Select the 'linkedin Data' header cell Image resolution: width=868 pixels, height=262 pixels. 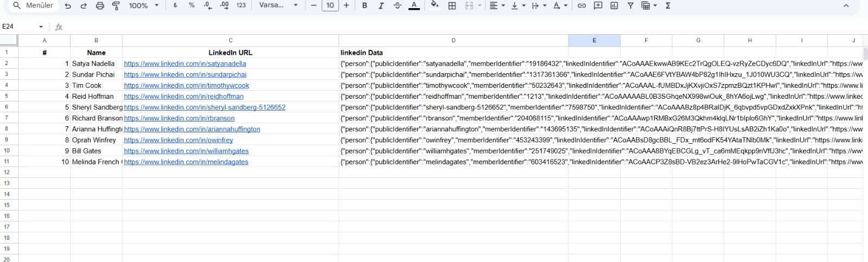(454, 53)
